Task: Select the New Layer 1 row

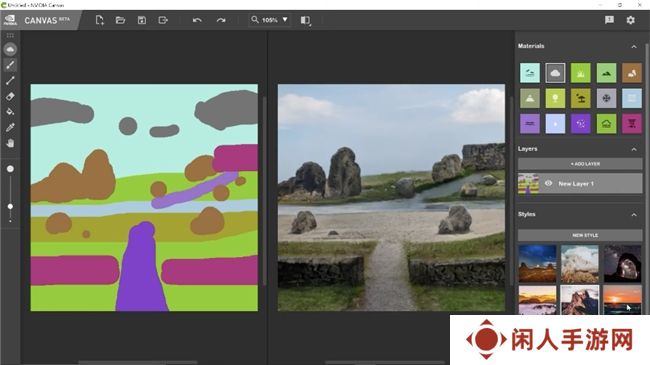Action: pyautogui.click(x=580, y=183)
